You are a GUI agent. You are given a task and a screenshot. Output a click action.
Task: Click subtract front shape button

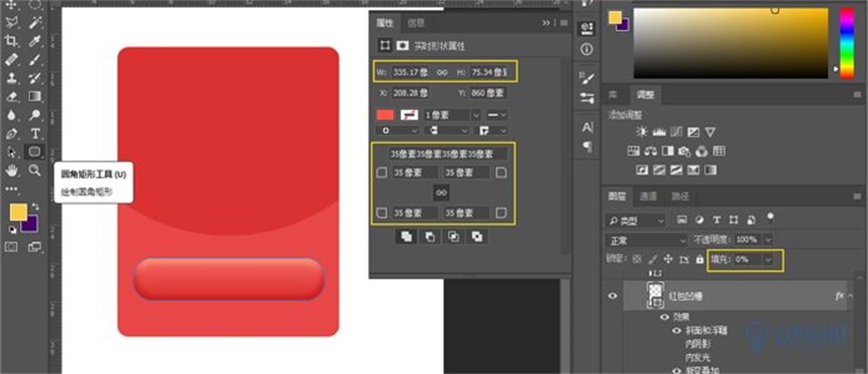point(430,236)
